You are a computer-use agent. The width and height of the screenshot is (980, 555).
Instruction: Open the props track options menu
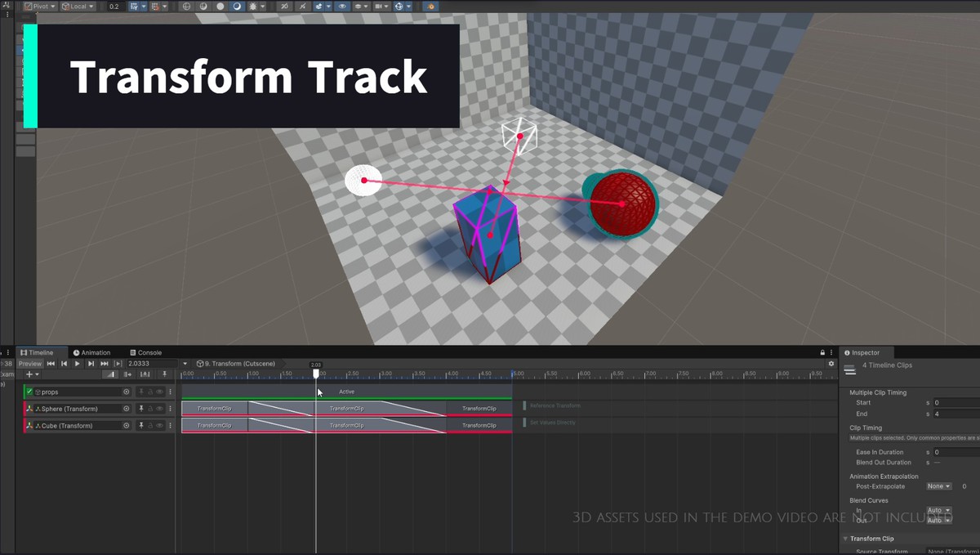(171, 392)
